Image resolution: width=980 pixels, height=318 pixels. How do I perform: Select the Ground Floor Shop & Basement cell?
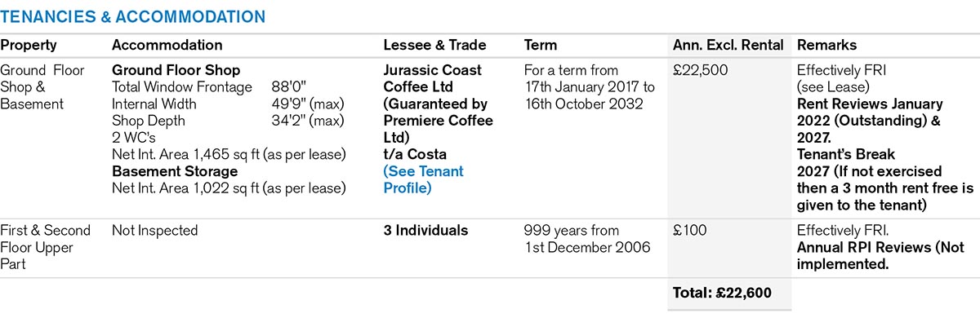pos(42,87)
